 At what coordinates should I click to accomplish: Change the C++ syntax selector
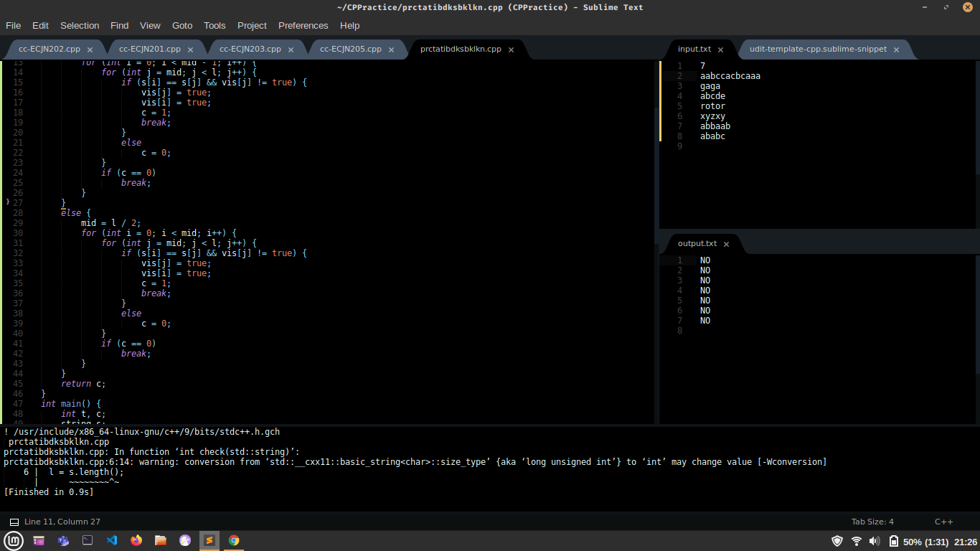[943, 522]
